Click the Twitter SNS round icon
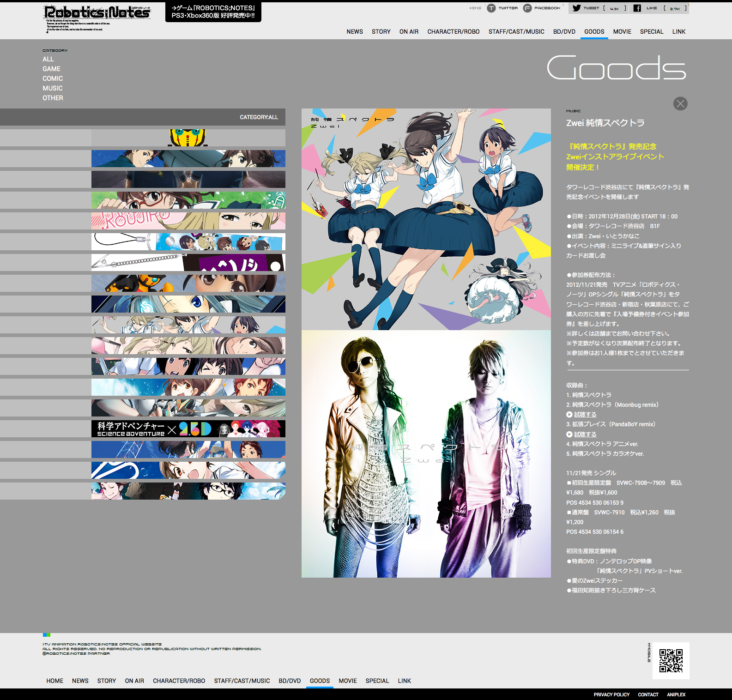This screenshot has width=732, height=700. (491, 8)
